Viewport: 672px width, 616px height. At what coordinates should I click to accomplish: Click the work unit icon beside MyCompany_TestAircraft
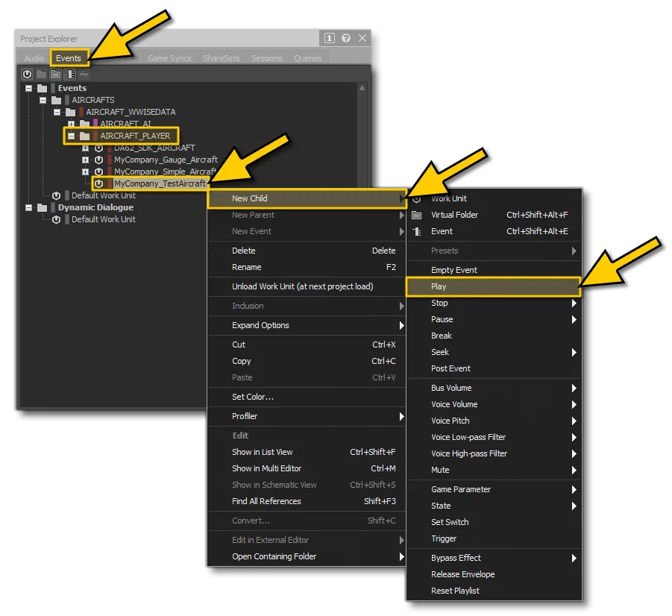(x=98, y=183)
